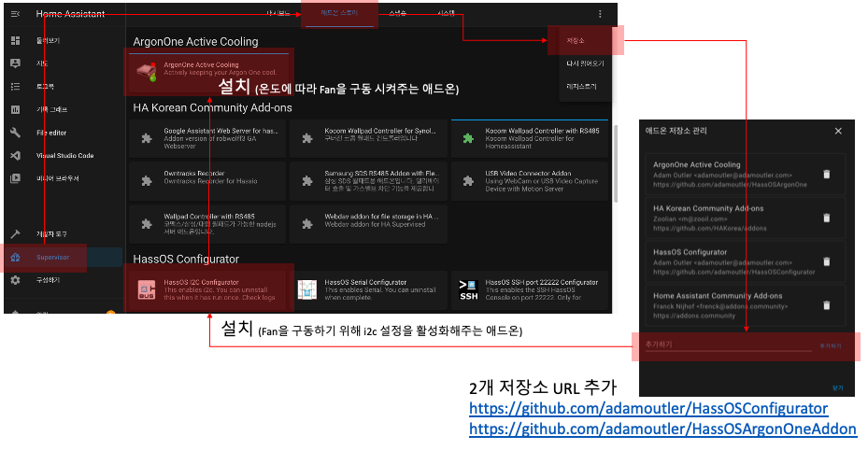This screenshot has width=868, height=450.
Task: Open HassOS SSH port 22222 Configurator title
Action: [541, 282]
